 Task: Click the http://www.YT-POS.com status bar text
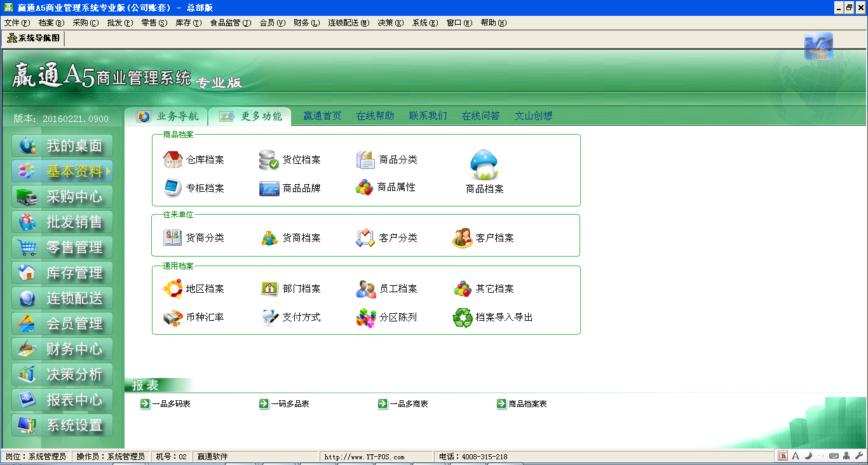coord(364,457)
